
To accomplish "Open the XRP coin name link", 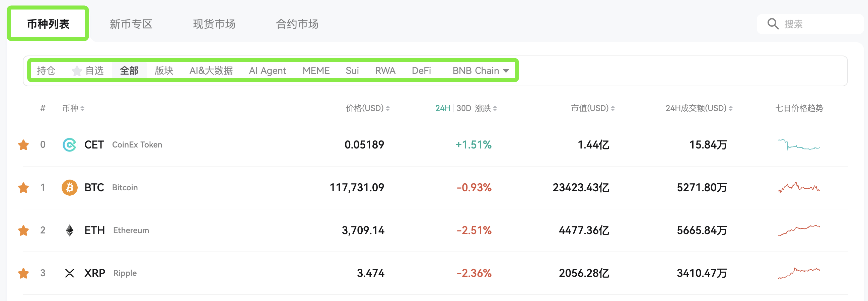I will tap(94, 273).
